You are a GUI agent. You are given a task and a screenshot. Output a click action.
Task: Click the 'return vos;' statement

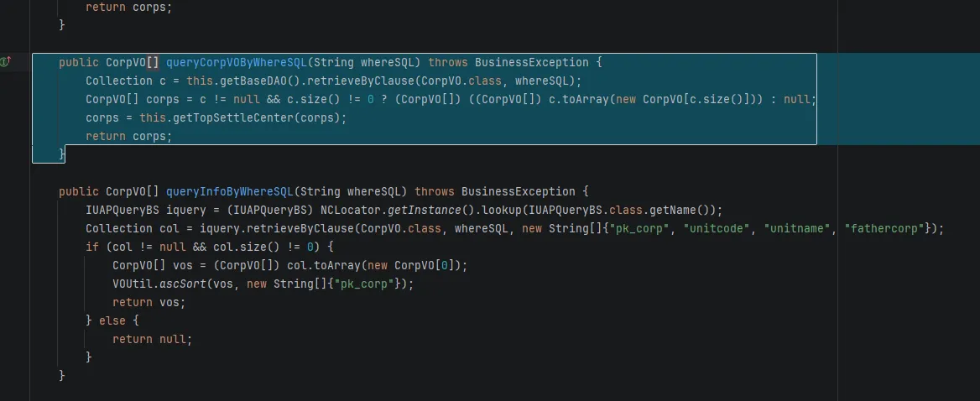[x=149, y=302]
